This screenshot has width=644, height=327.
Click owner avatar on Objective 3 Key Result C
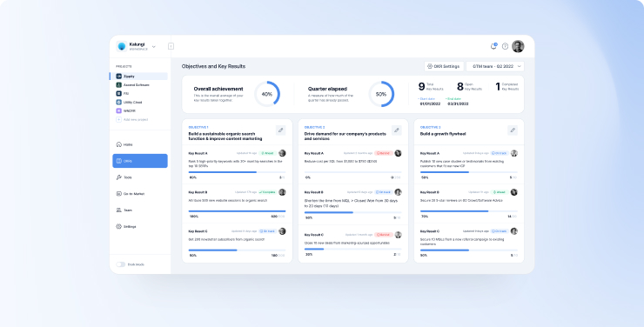[514, 231]
